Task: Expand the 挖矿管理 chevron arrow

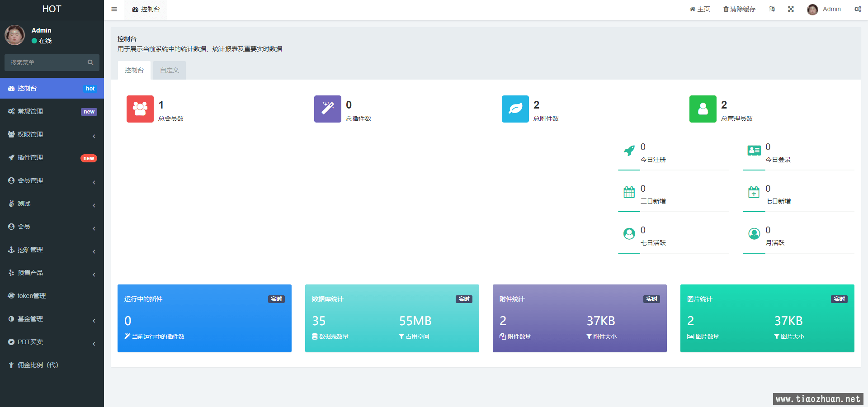Action: pos(94,251)
